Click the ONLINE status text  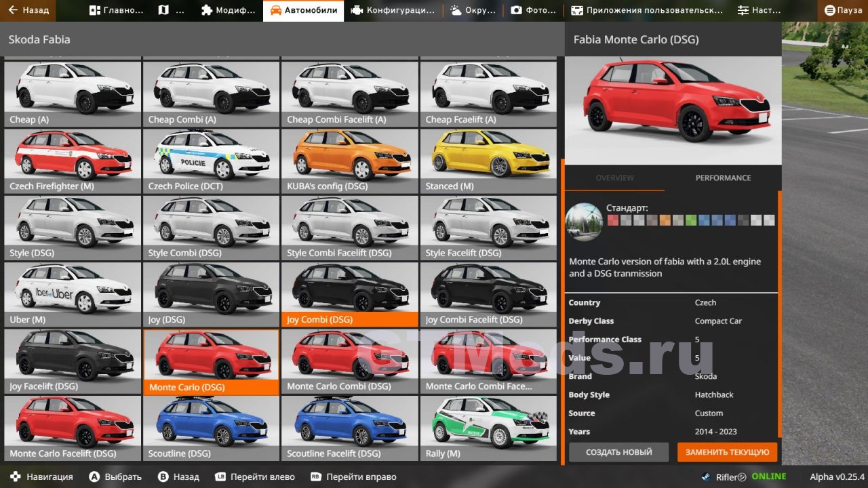pos(768,476)
